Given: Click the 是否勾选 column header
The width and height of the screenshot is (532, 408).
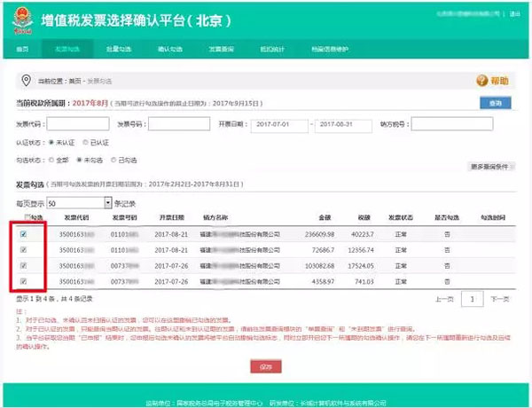Looking at the screenshot, I should tap(447, 217).
